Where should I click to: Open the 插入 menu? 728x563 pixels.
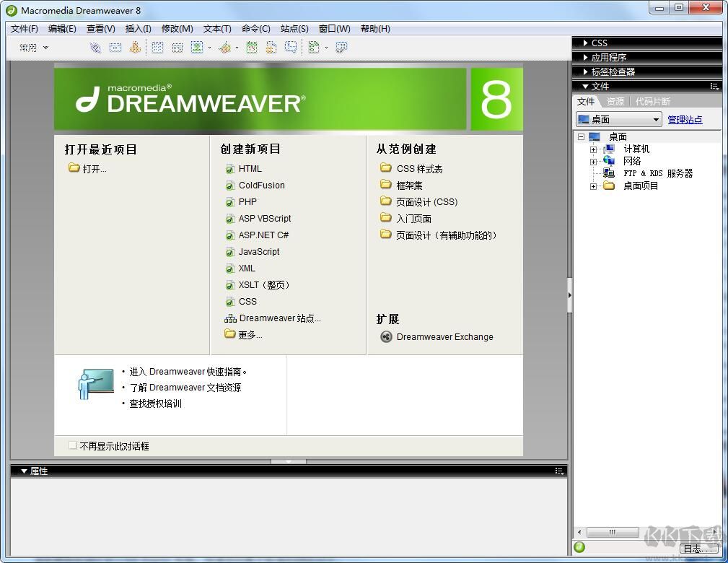pos(138,29)
